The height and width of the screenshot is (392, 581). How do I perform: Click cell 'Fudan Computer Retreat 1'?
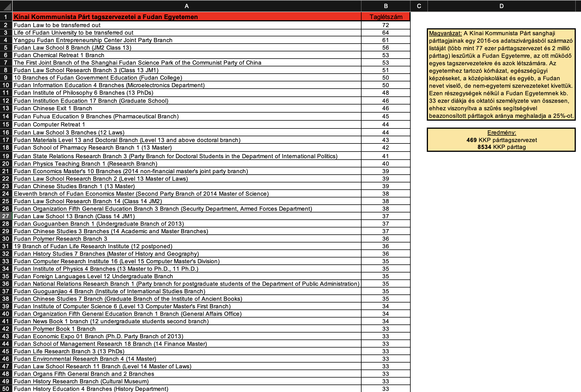tap(187, 124)
